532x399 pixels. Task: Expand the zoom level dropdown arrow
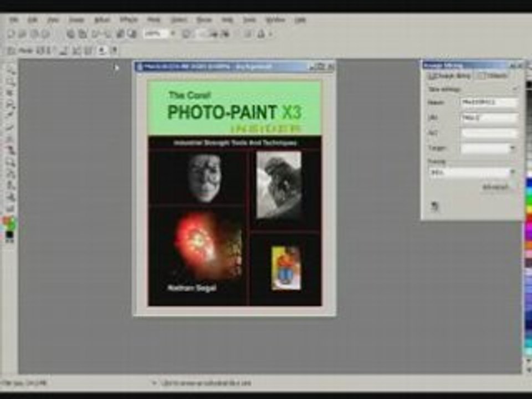click(x=173, y=34)
